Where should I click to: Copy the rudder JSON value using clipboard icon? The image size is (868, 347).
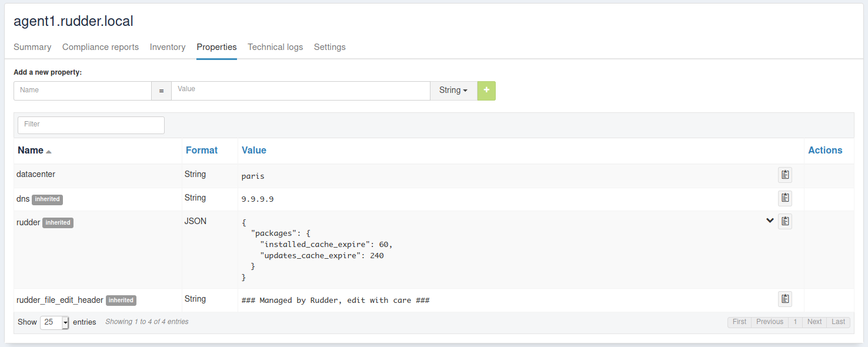pos(784,221)
